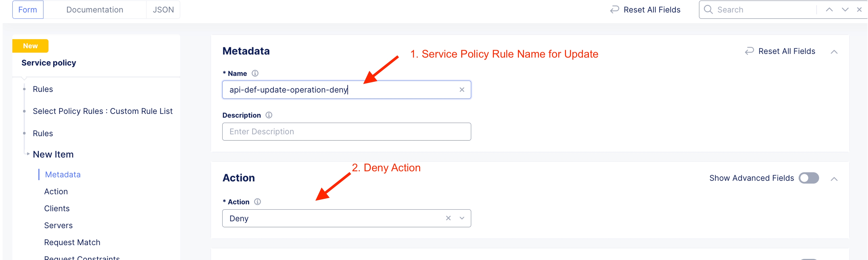Reset all fields in Metadata section
Viewport: 868px width, 260px height.
(780, 51)
